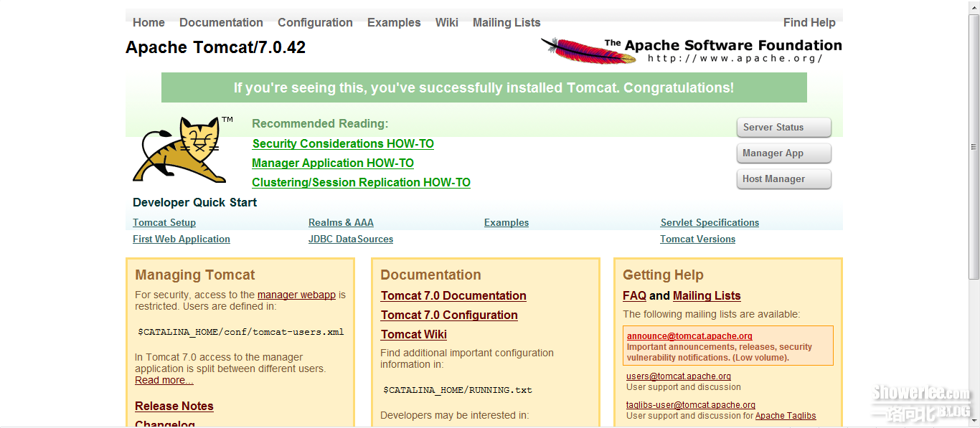
Task: Open the JDBC DataSources guide
Action: pos(350,239)
